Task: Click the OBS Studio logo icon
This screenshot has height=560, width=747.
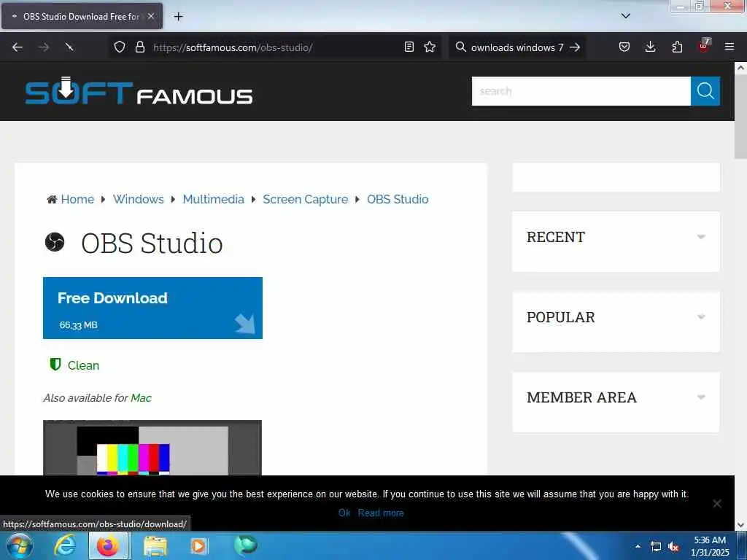Action: tap(55, 242)
